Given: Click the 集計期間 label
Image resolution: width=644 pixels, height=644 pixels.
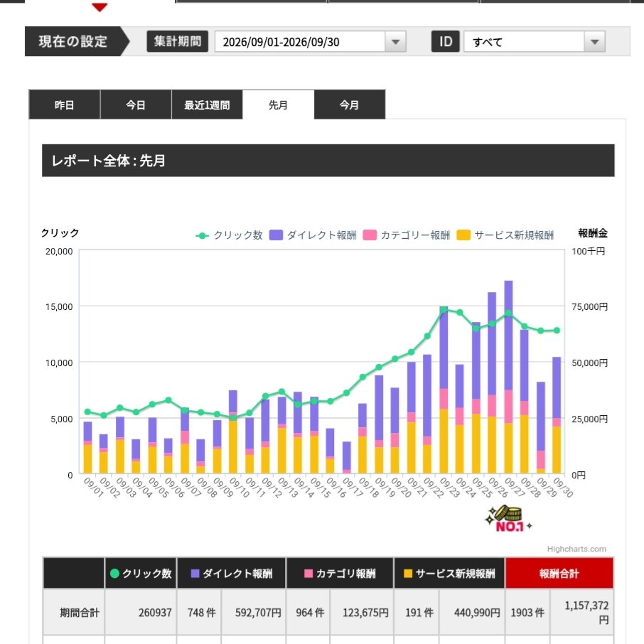Looking at the screenshot, I should pos(178,41).
